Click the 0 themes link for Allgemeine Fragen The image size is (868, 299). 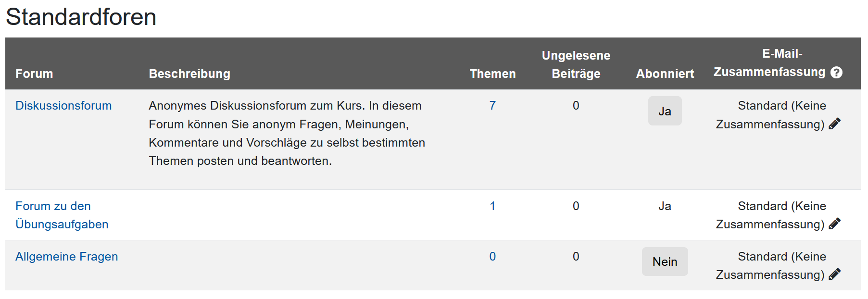tap(493, 256)
